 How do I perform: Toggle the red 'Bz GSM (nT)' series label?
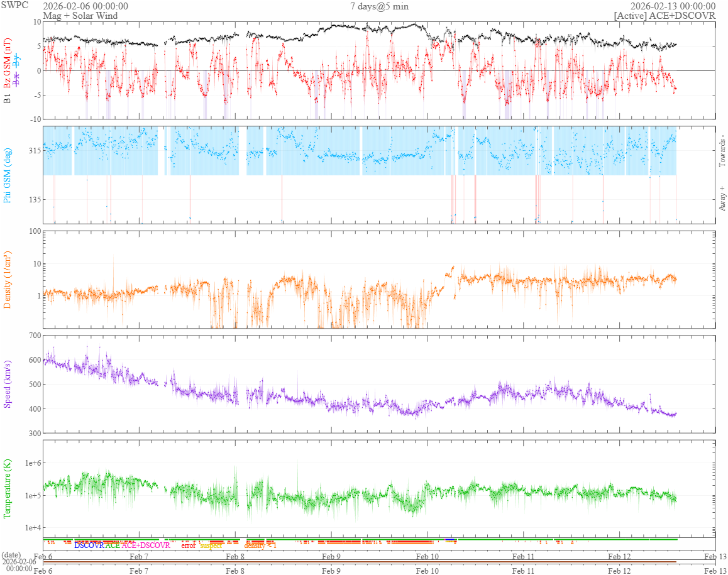tap(7, 63)
